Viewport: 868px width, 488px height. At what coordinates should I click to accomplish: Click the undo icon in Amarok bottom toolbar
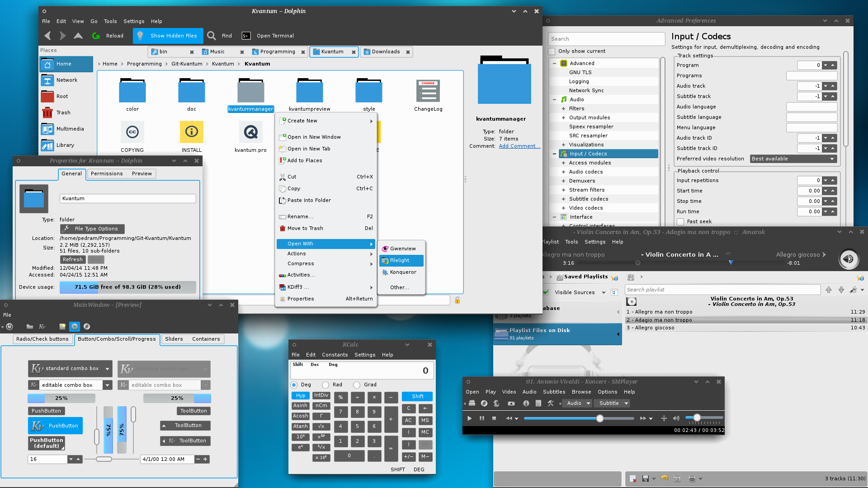[664, 478]
